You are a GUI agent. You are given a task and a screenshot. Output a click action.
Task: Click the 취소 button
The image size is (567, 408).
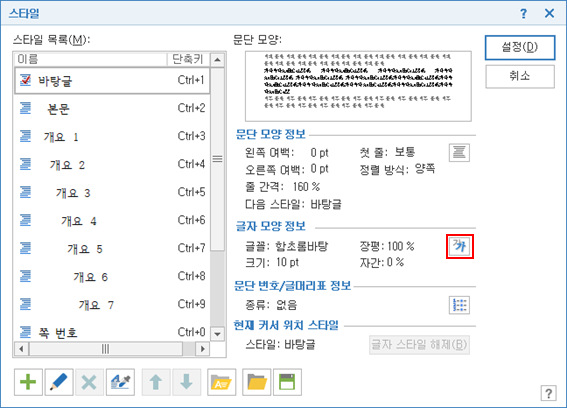520,76
